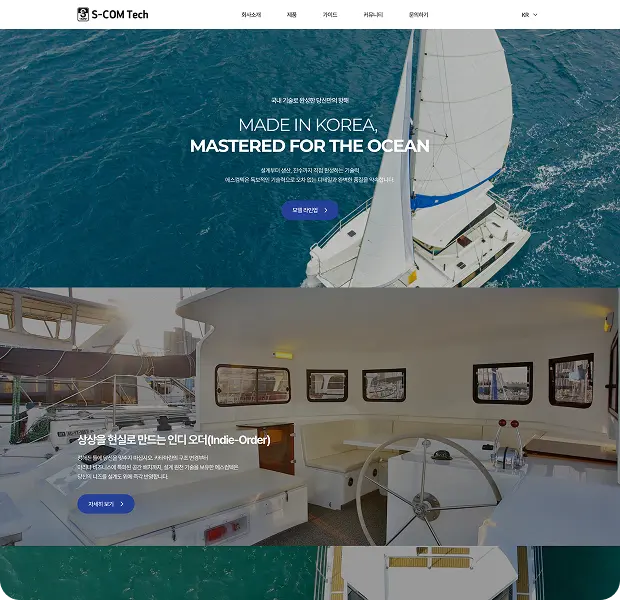Click the Korean tagline above MADE IN KOREA
This screenshot has height=600, width=620.
(310, 100)
